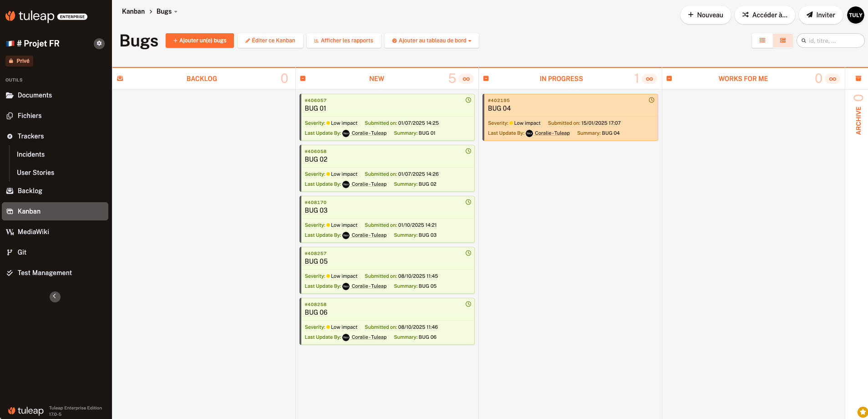Open Ajouter au tableau de bord dropdown

pyautogui.click(x=431, y=41)
